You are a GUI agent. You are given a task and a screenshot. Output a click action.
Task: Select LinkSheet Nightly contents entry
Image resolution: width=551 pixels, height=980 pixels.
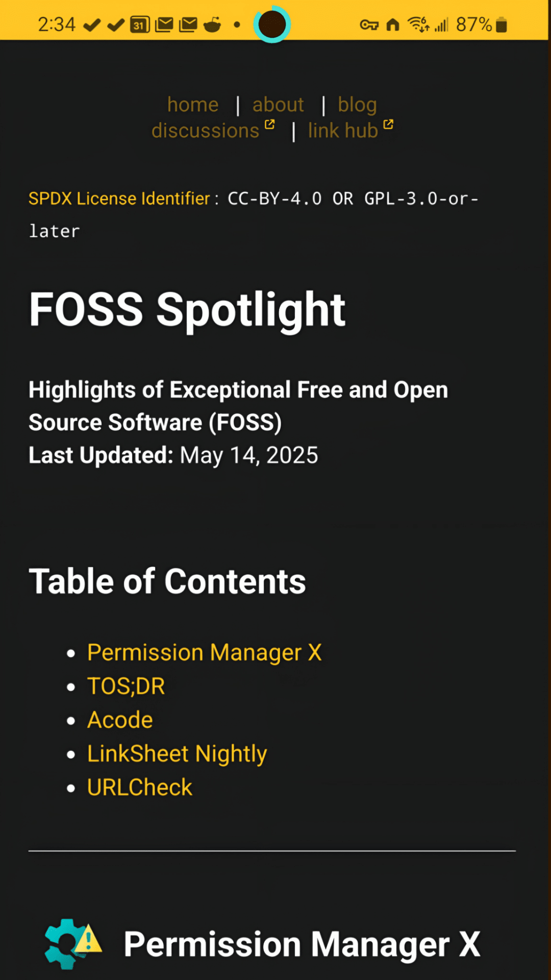click(177, 753)
